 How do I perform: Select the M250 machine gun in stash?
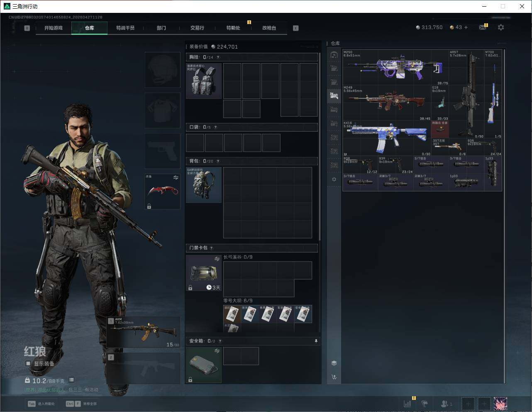[395, 67]
